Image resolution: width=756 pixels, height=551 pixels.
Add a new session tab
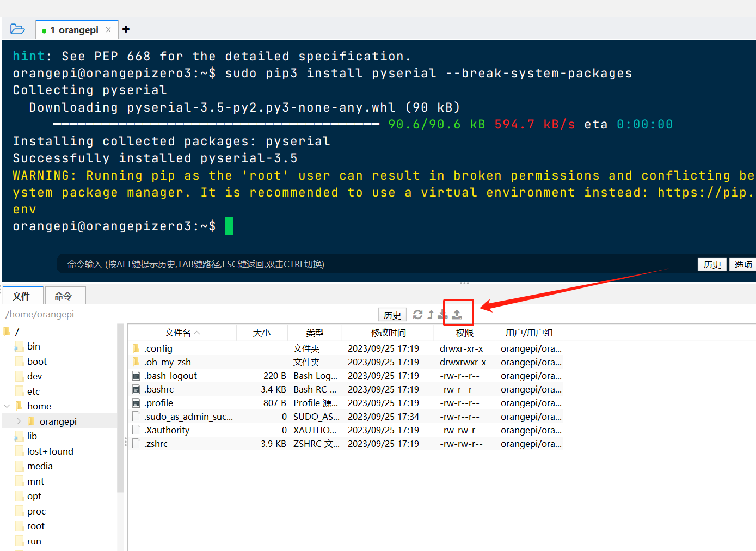click(126, 29)
